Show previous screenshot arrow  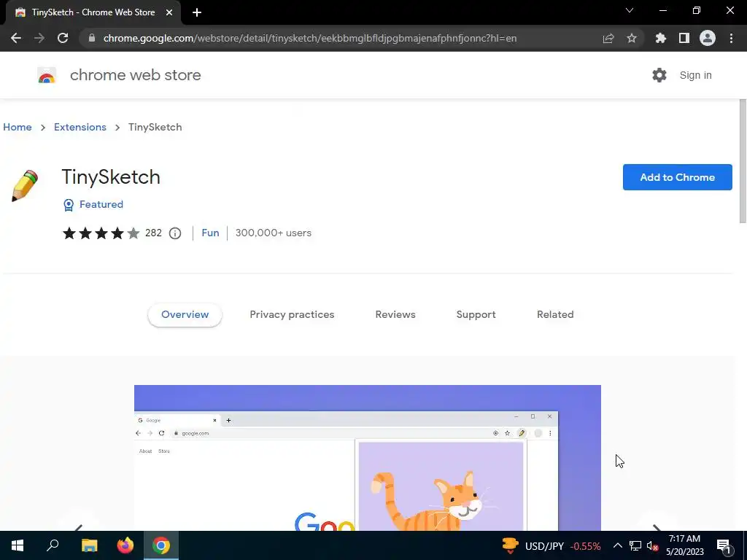pos(79,526)
